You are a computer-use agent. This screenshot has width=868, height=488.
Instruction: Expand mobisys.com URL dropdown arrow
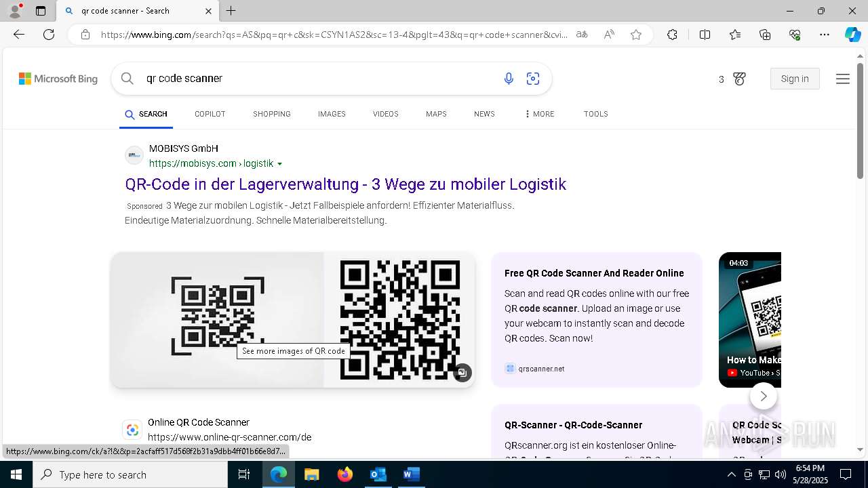(279, 164)
